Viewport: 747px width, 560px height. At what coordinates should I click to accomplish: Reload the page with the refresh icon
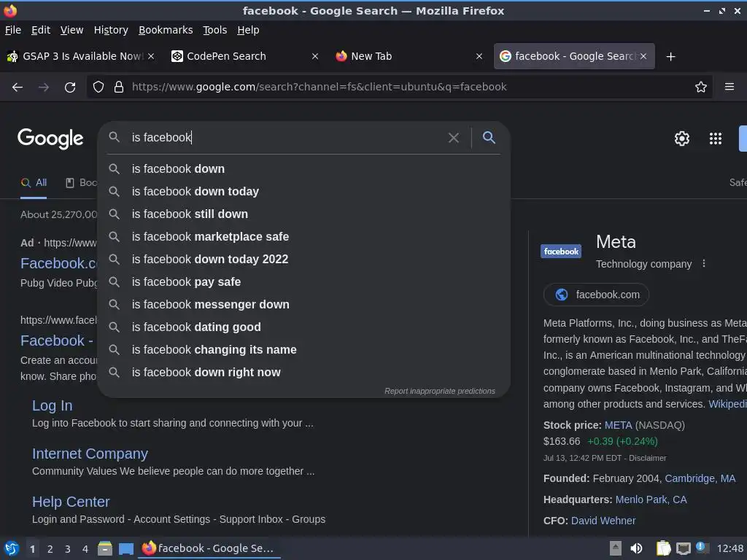pyautogui.click(x=70, y=87)
